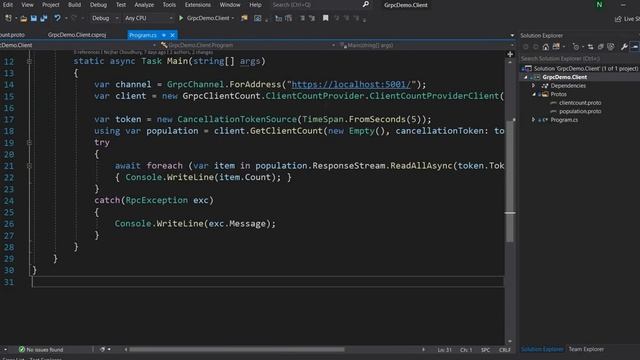The height and width of the screenshot is (360, 640).
Task: Click the green N account badge
Action: (599, 4)
